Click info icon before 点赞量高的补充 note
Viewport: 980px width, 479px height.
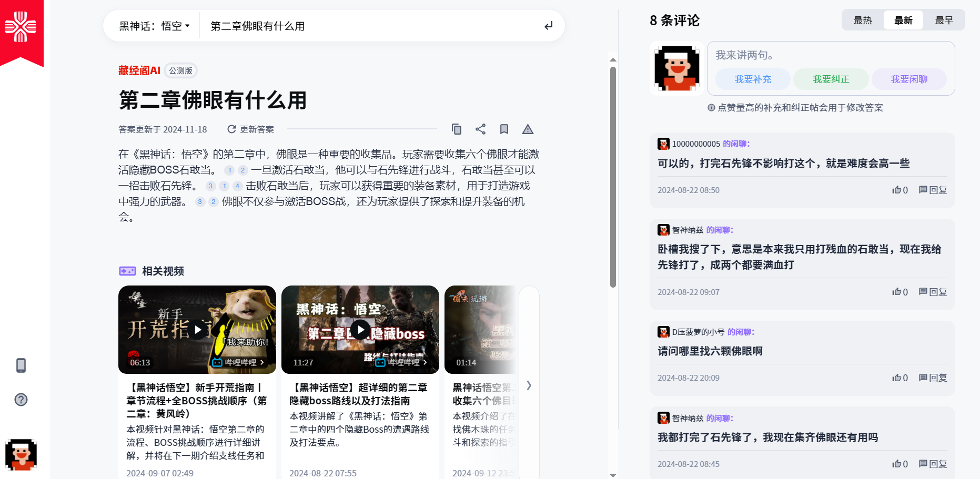[711, 108]
